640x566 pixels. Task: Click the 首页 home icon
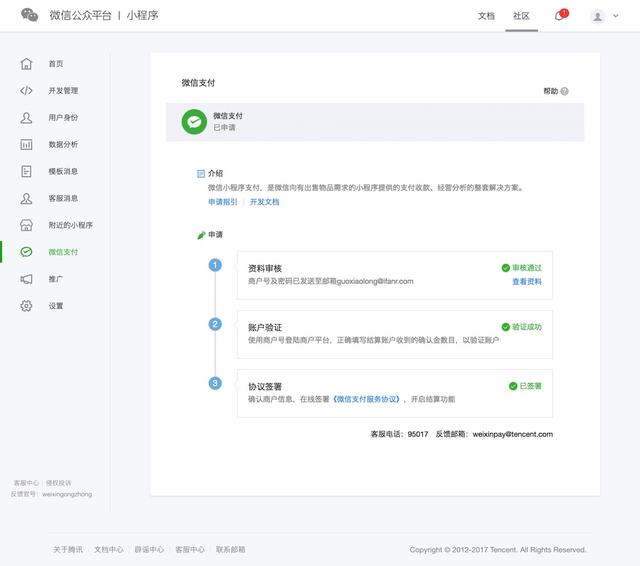click(26, 64)
